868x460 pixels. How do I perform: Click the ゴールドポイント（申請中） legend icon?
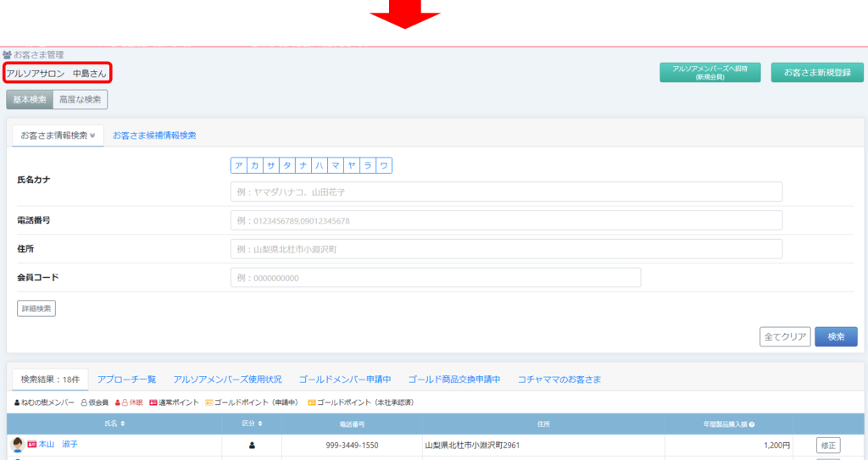[x=209, y=402]
